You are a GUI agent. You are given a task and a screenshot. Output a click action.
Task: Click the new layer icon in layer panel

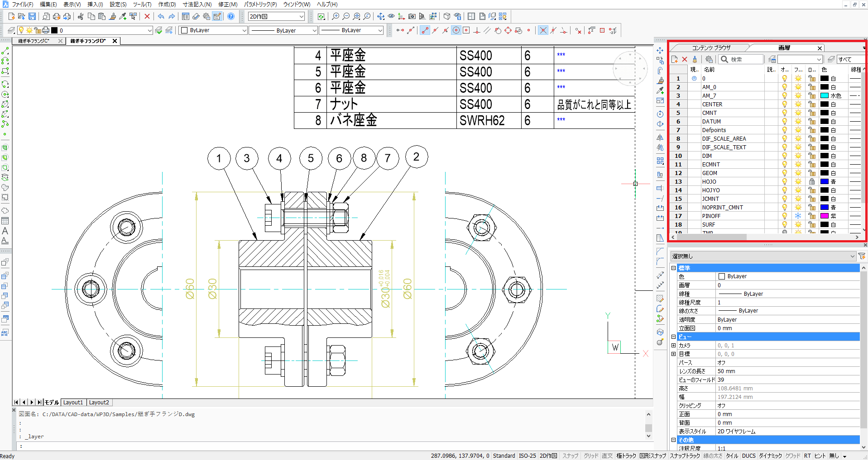(x=674, y=59)
